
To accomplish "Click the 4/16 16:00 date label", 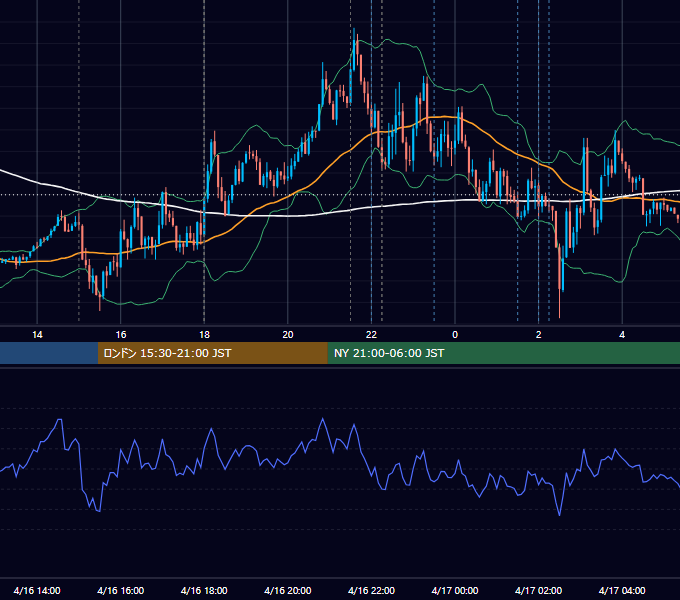I will coord(121,590).
